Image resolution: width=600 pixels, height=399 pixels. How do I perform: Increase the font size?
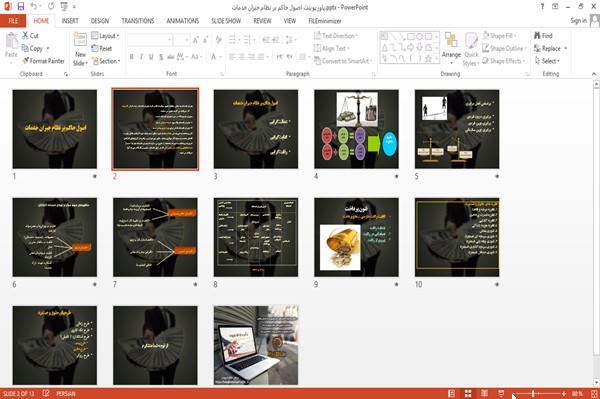pyautogui.click(x=196, y=40)
